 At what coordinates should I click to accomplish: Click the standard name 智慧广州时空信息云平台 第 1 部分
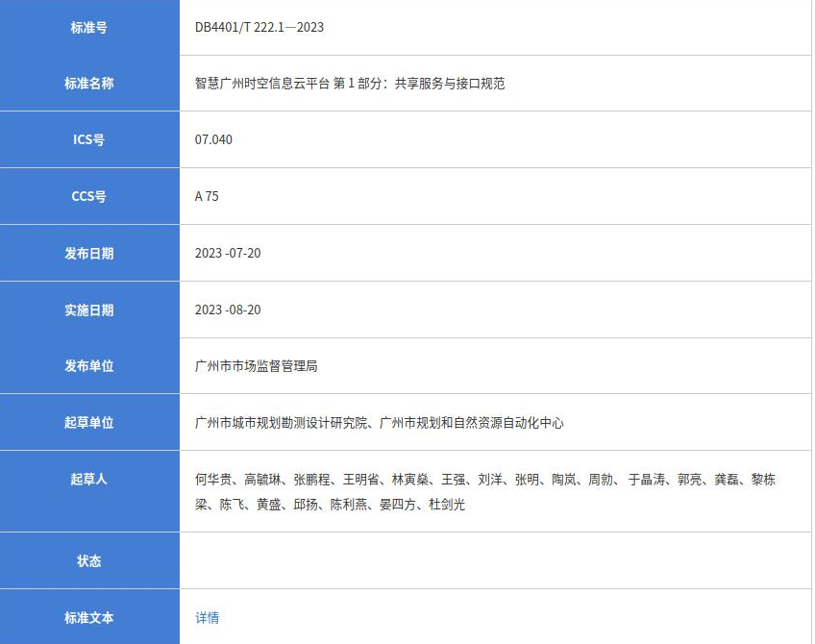tap(288, 84)
